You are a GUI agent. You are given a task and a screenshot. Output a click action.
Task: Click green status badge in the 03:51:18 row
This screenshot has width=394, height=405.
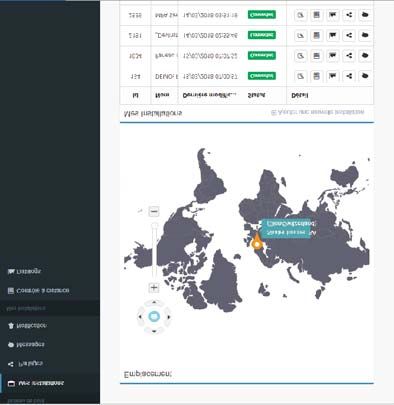(262, 15)
